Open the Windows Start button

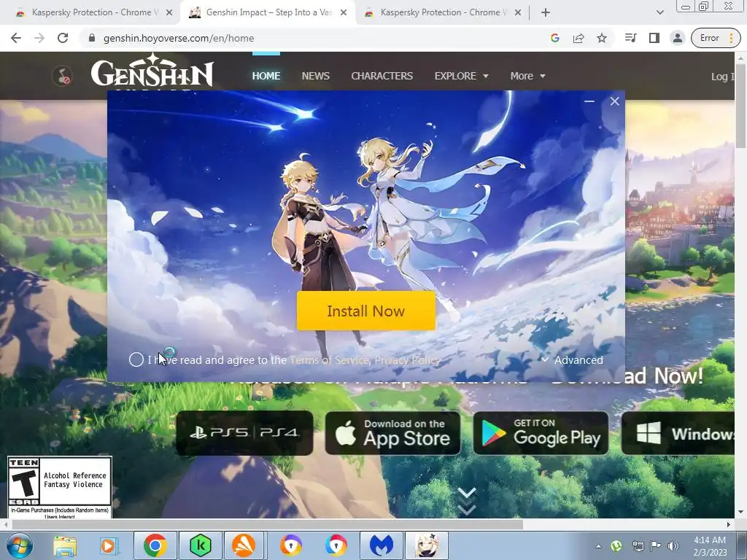(x=19, y=545)
